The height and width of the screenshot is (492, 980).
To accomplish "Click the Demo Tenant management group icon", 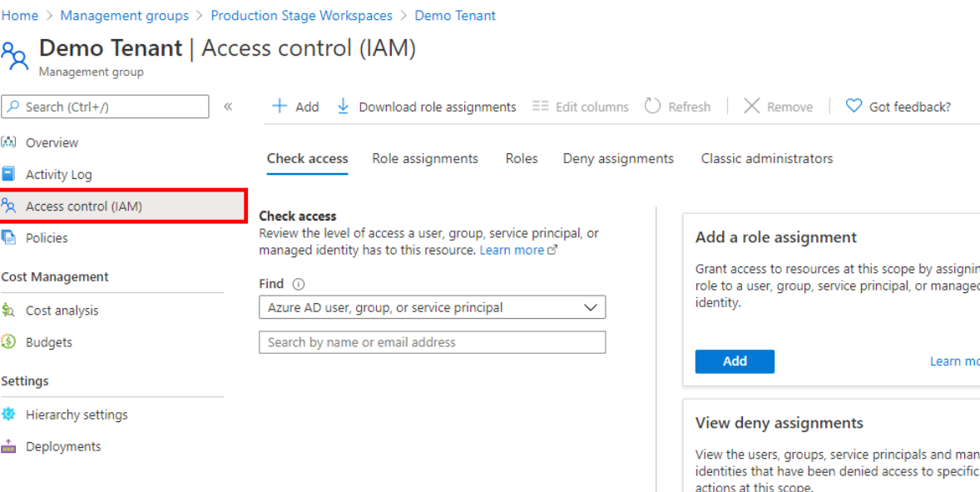I will [x=15, y=56].
